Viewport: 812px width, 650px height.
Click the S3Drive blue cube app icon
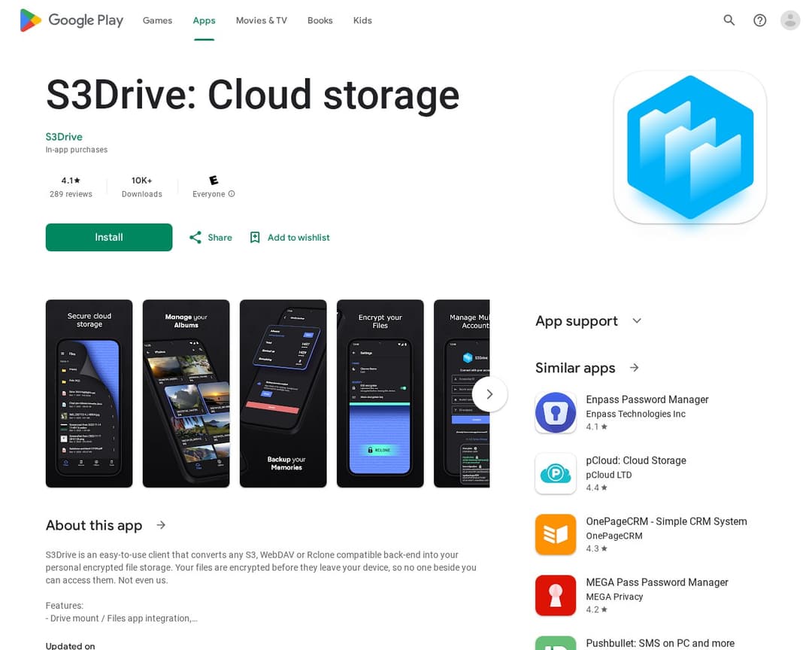(689, 147)
